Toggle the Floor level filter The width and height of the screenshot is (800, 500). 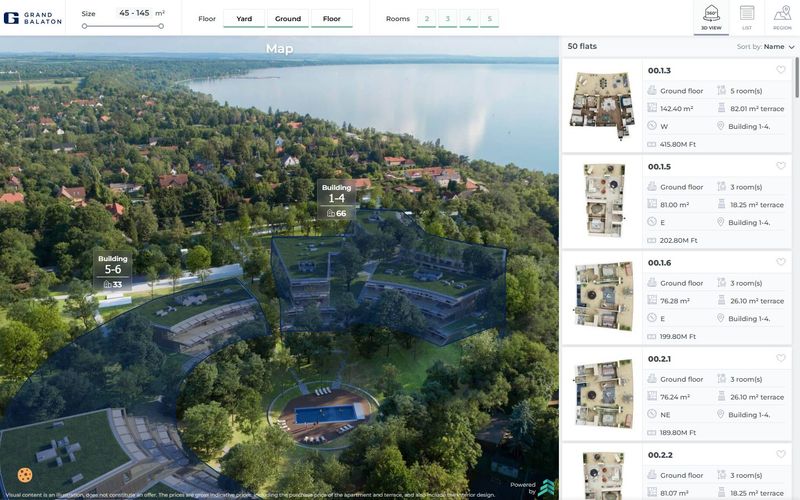click(x=332, y=18)
